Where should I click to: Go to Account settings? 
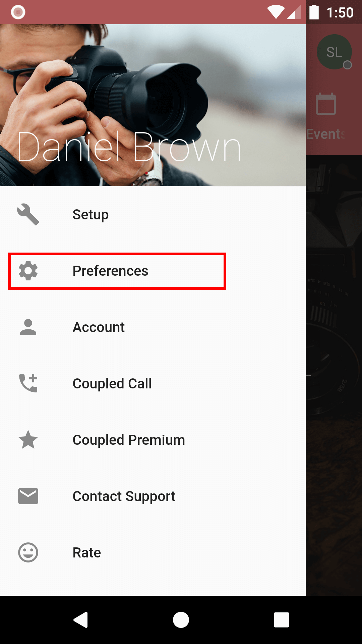[x=99, y=327]
